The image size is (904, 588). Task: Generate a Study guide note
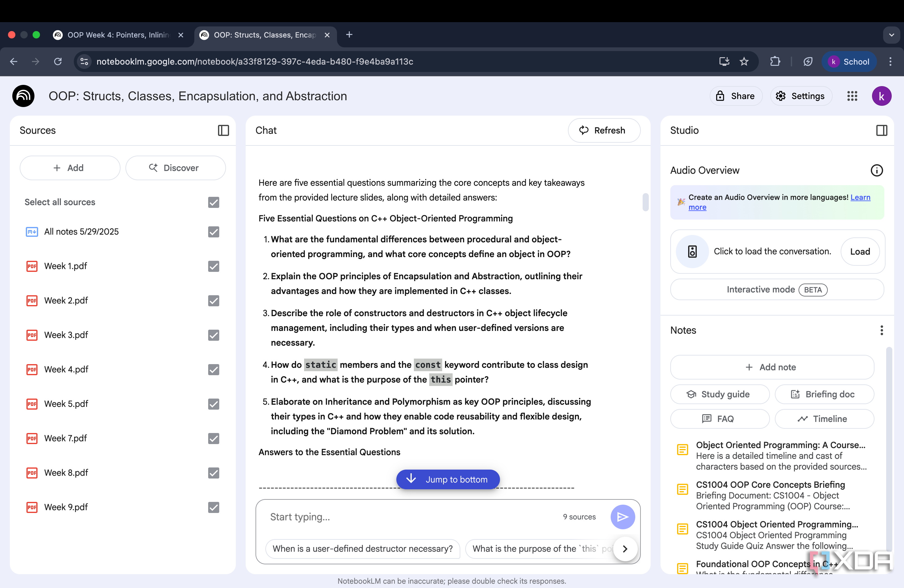point(720,394)
